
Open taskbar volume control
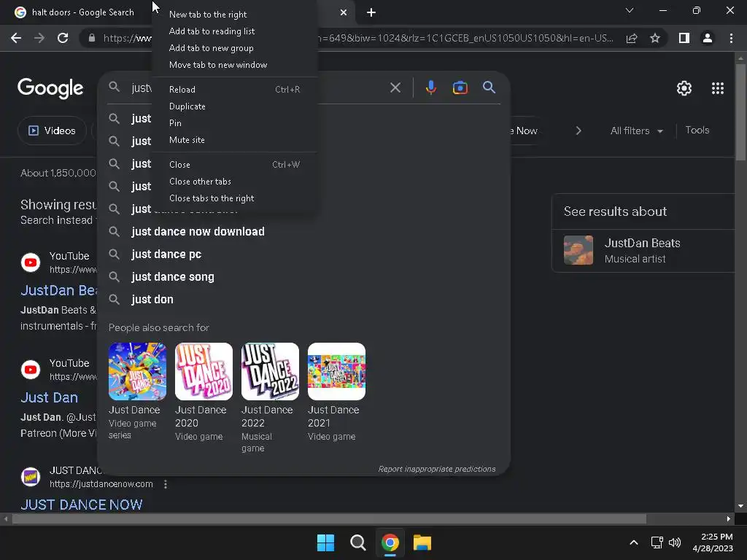[x=675, y=542]
